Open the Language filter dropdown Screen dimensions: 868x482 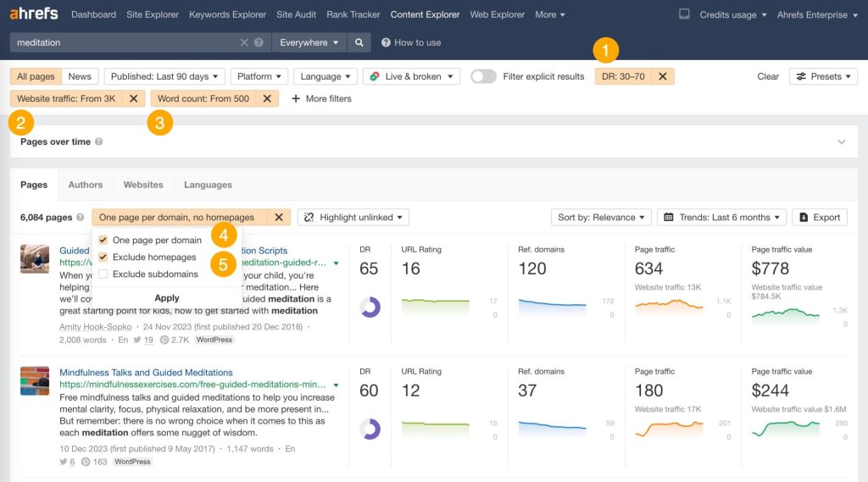(325, 76)
